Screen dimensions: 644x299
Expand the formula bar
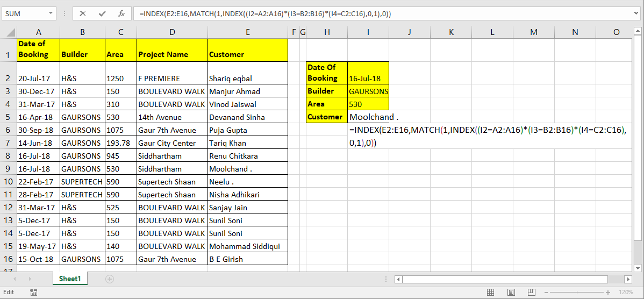point(636,13)
